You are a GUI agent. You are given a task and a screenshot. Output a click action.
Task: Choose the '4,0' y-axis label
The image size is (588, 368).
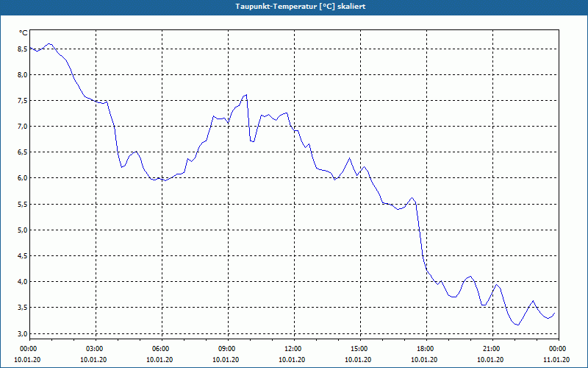[x=23, y=282]
